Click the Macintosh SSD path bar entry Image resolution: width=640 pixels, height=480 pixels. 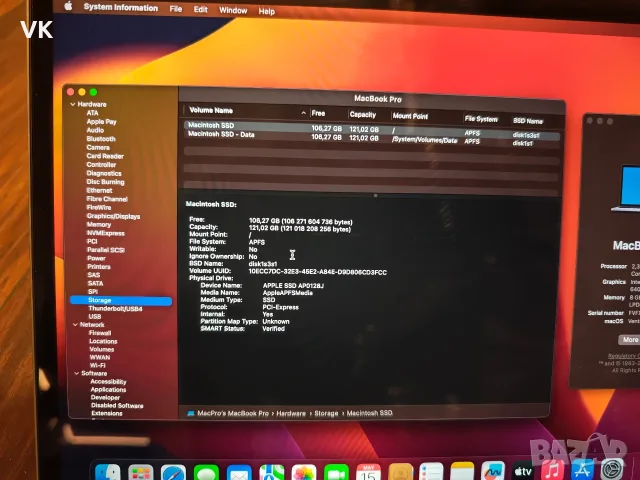[369, 413]
